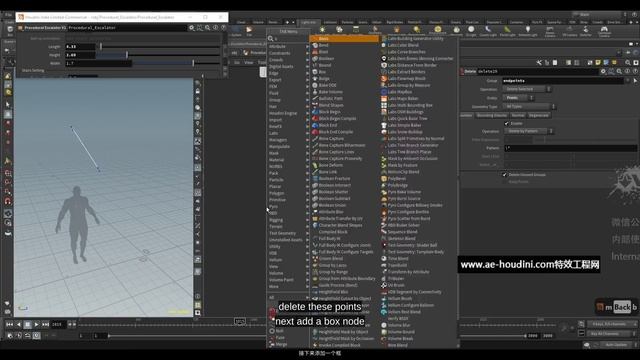Open the Operation dropdown showing Delete Selected
This screenshot has height=360, width=640.
pyautogui.click(x=527, y=89)
